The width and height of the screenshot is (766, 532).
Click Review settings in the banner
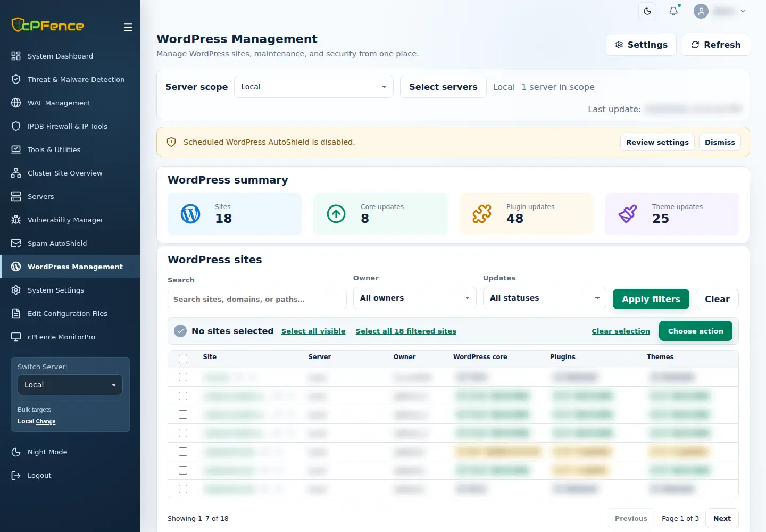pyautogui.click(x=657, y=142)
